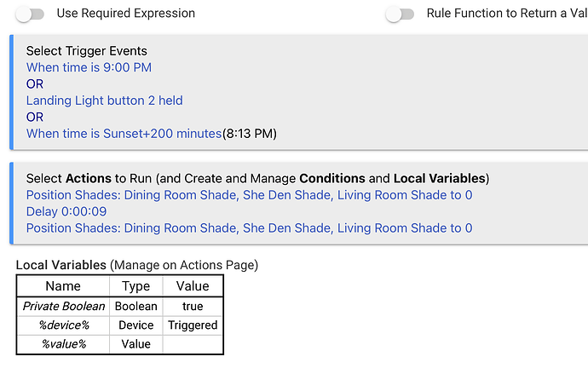
Task: Click the Select Trigger Events heading
Action: (86, 51)
